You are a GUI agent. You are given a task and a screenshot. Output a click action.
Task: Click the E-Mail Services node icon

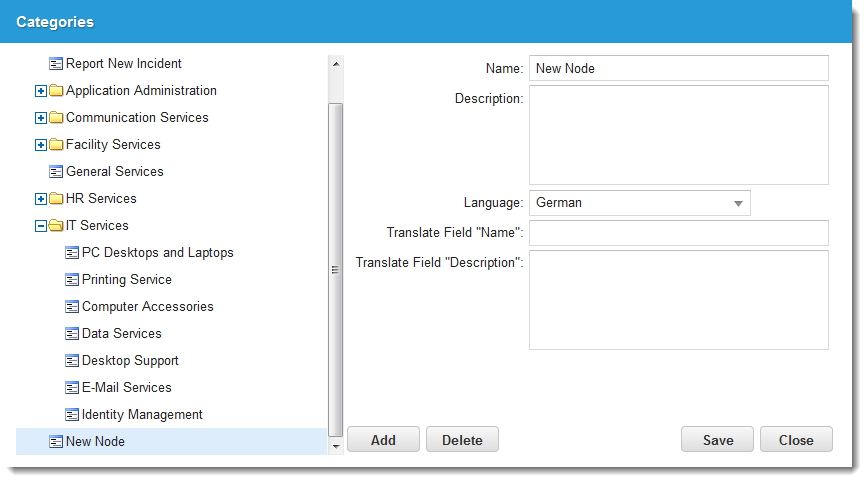pos(72,388)
